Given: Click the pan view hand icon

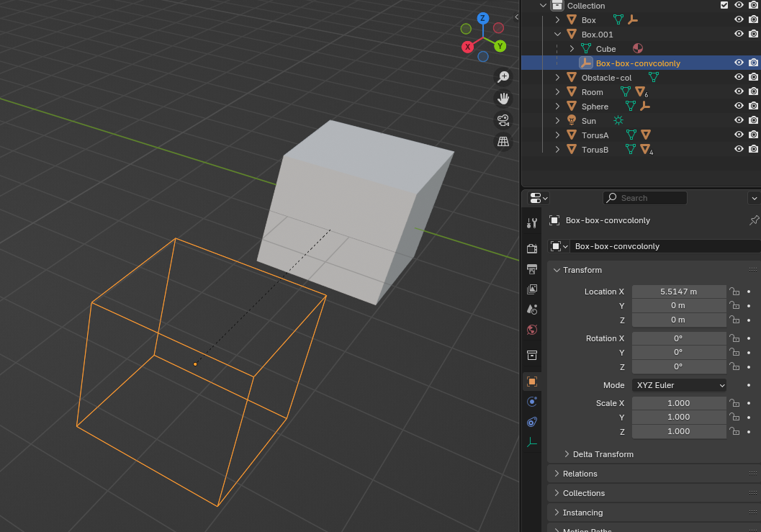Looking at the screenshot, I should (503, 99).
